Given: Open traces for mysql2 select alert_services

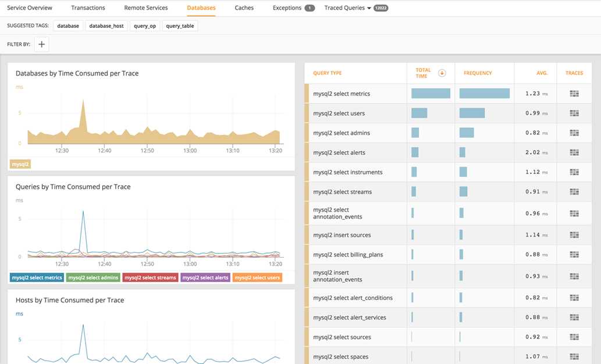Looking at the screenshot, I should point(574,317).
